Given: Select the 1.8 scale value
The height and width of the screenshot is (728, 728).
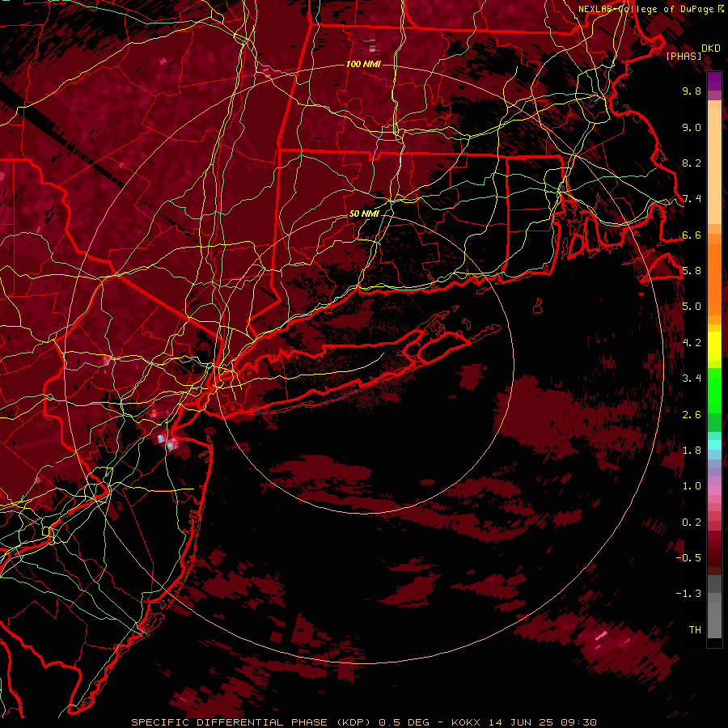Looking at the screenshot, I should (x=692, y=451).
